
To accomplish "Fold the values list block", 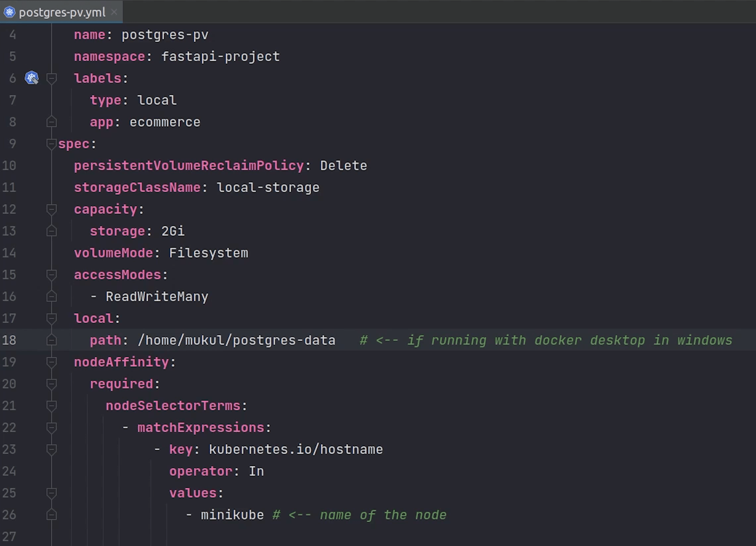I will point(51,493).
